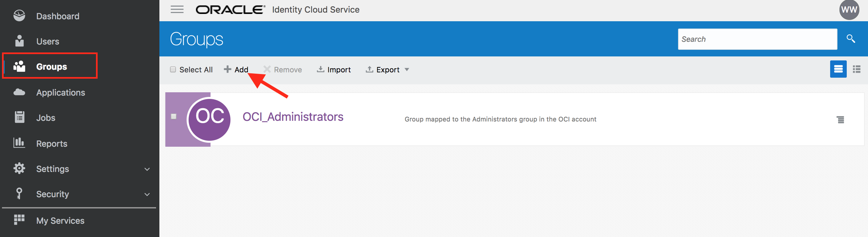Expand the Security menu chevron
Image resolution: width=868 pixels, height=237 pixels.
147,194
